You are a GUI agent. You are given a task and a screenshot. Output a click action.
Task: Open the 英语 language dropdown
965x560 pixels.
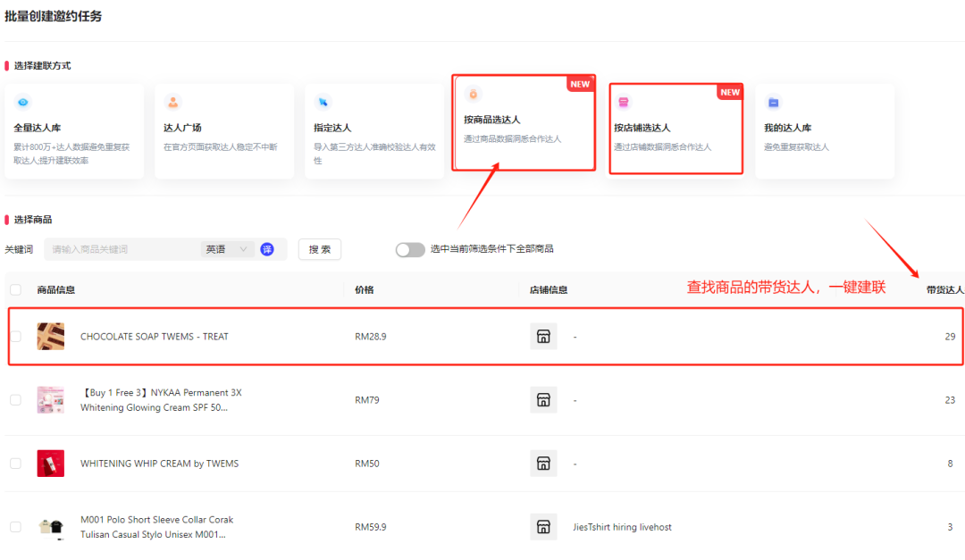click(x=227, y=249)
